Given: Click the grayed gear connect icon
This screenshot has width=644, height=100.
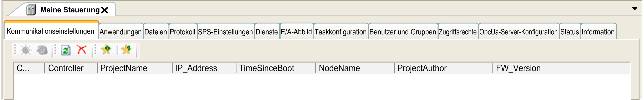Looking at the screenshot, I should 26,50.
